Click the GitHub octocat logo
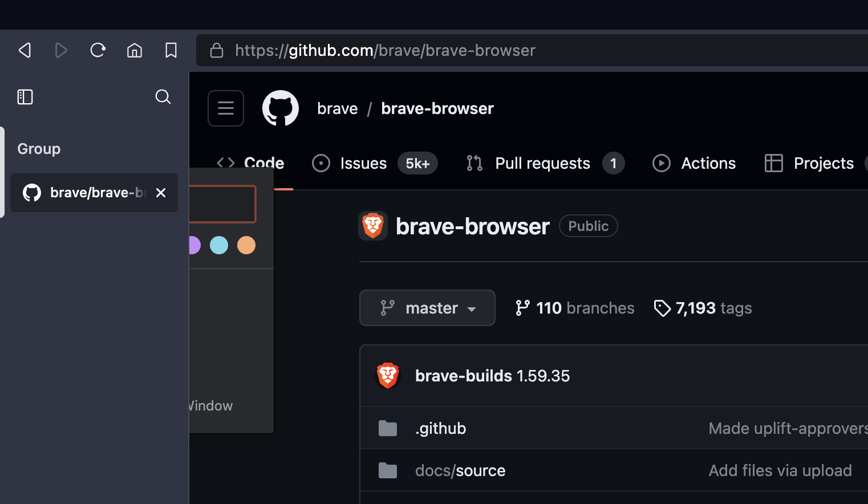 (x=280, y=108)
